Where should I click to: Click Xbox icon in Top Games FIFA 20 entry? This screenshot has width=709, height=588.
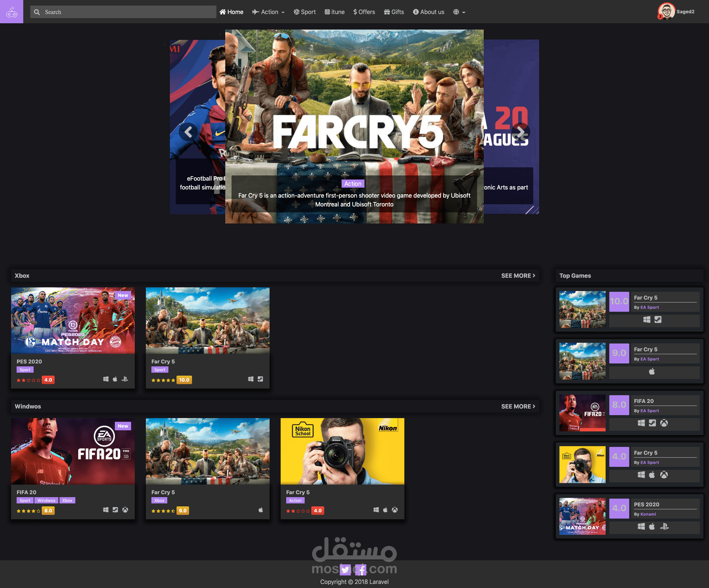664,423
